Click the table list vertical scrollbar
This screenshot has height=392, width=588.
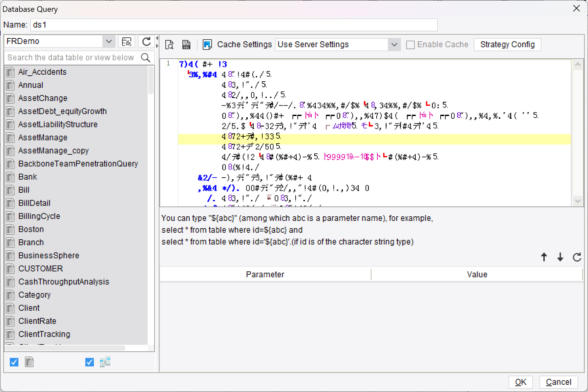pos(151,80)
